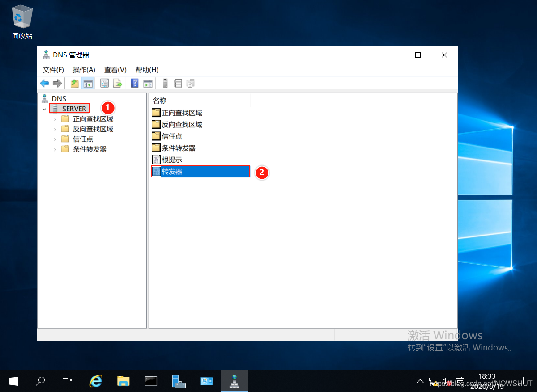
Task: Click the New Server tower icon
Action: [x=165, y=83]
